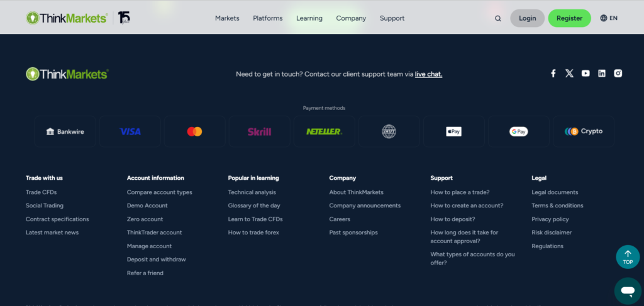Open the Compare account types link
The height and width of the screenshot is (306, 644).
[159, 192]
